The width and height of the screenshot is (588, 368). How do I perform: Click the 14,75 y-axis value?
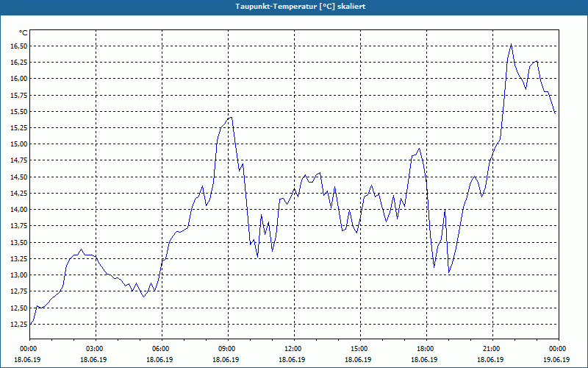pos(18,160)
